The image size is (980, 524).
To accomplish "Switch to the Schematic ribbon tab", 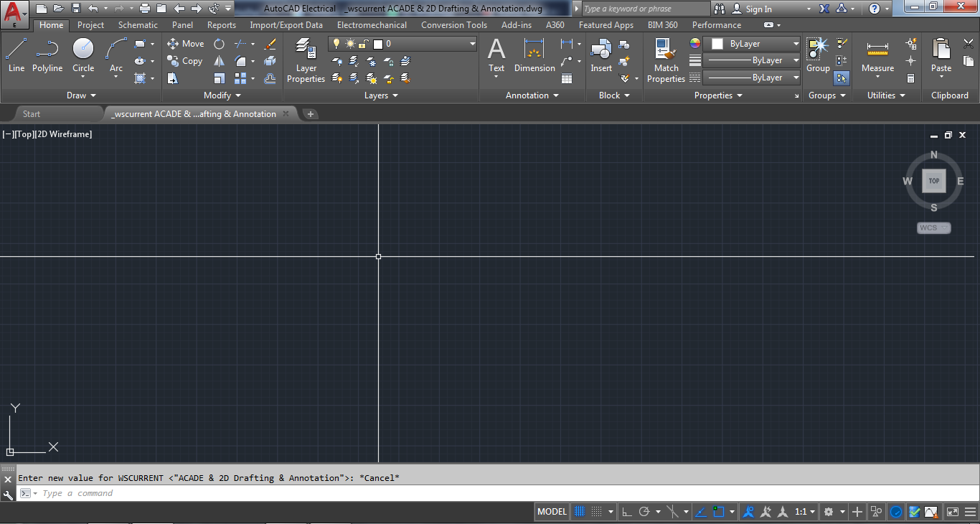I will (138, 24).
